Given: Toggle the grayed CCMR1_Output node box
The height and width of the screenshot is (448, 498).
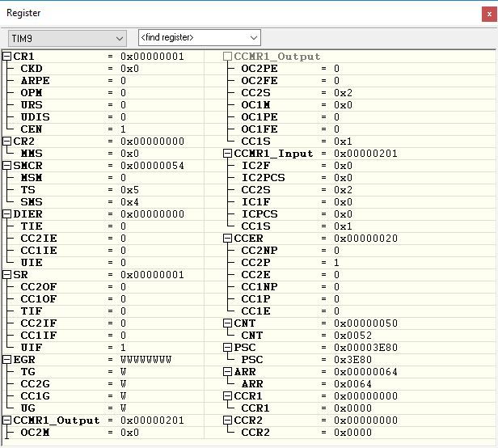Looking at the screenshot, I should [x=227, y=57].
